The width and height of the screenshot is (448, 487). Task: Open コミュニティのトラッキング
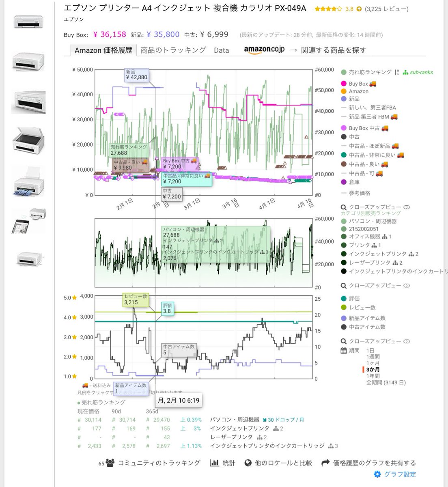[x=159, y=463]
